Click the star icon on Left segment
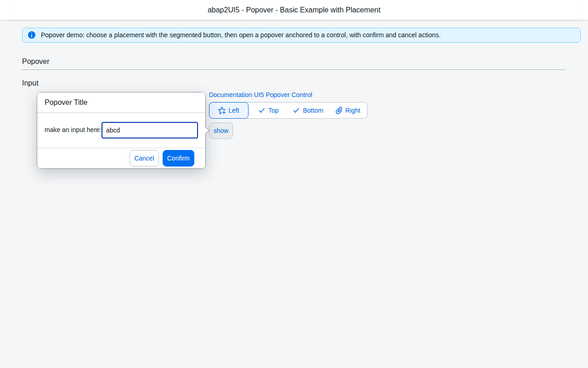 pos(222,110)
